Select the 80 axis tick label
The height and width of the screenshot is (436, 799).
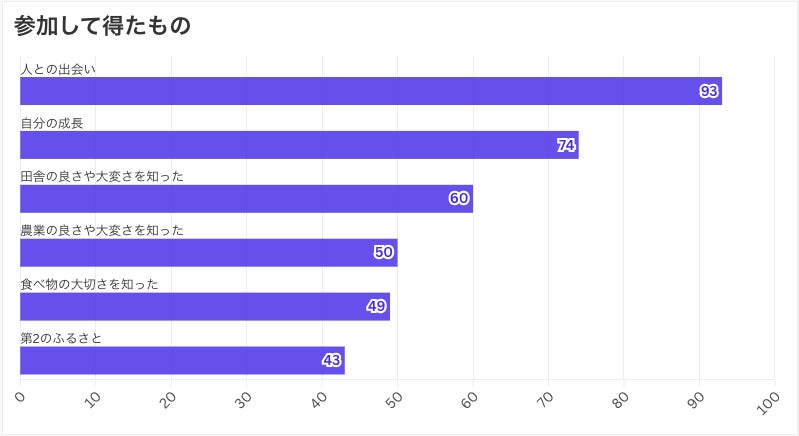tap(621, 401)
